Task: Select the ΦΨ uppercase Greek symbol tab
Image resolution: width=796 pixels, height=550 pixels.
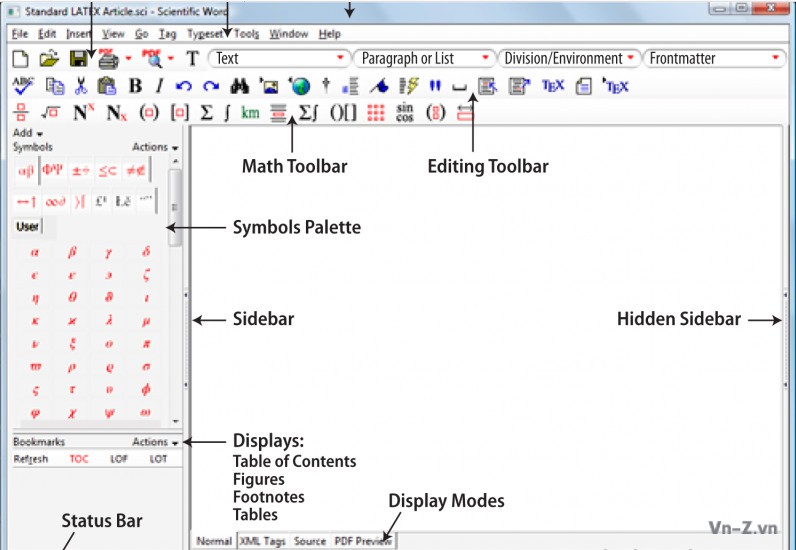Action: click(x=53, y=170)
